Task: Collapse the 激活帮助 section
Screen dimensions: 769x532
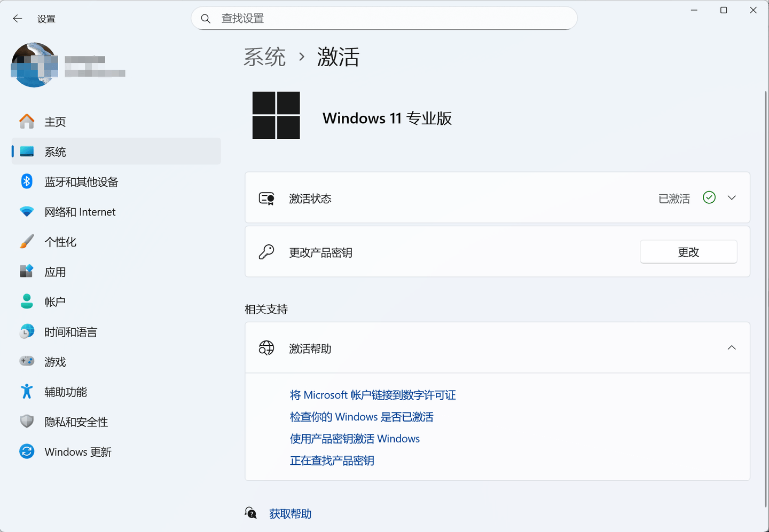Action: [x=732, y=348]
